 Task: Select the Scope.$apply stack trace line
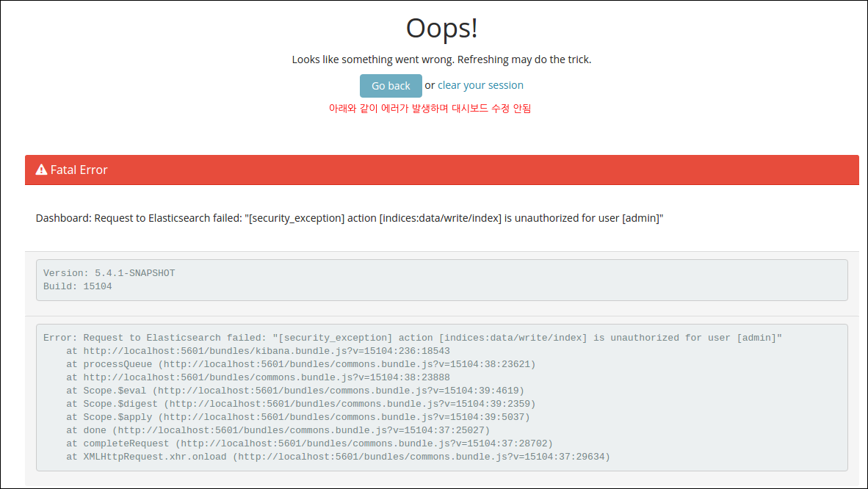click(x=298, y=418)
